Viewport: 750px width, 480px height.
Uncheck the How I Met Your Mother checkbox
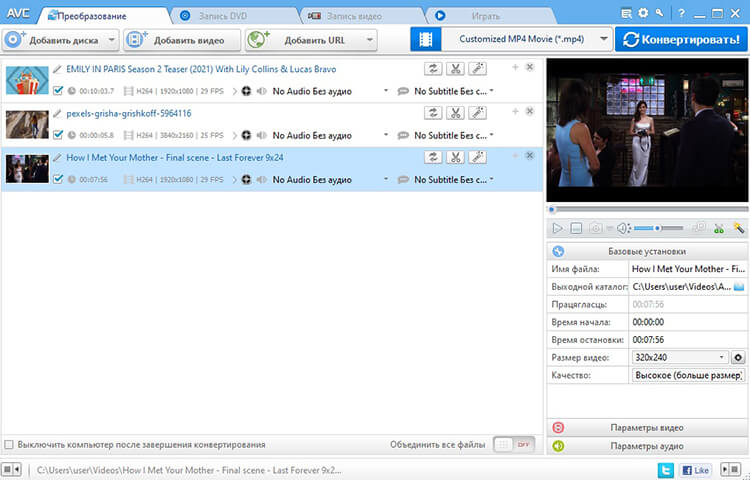(58, 179)
